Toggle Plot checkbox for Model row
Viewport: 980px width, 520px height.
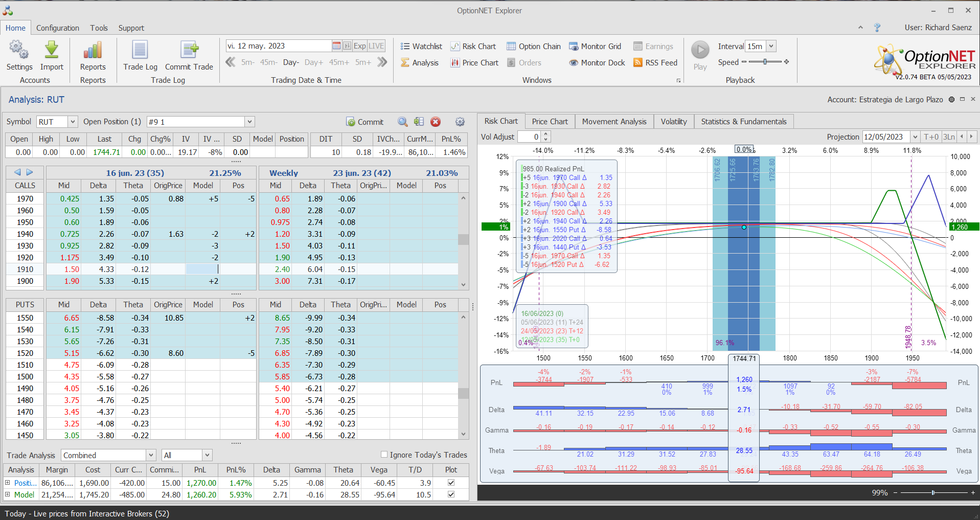(451, 494)
